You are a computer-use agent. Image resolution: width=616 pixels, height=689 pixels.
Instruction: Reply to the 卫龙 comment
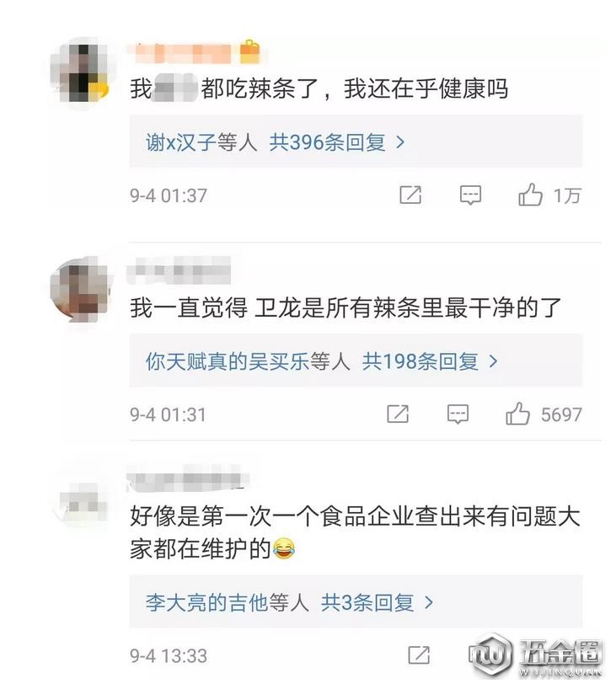458,414
